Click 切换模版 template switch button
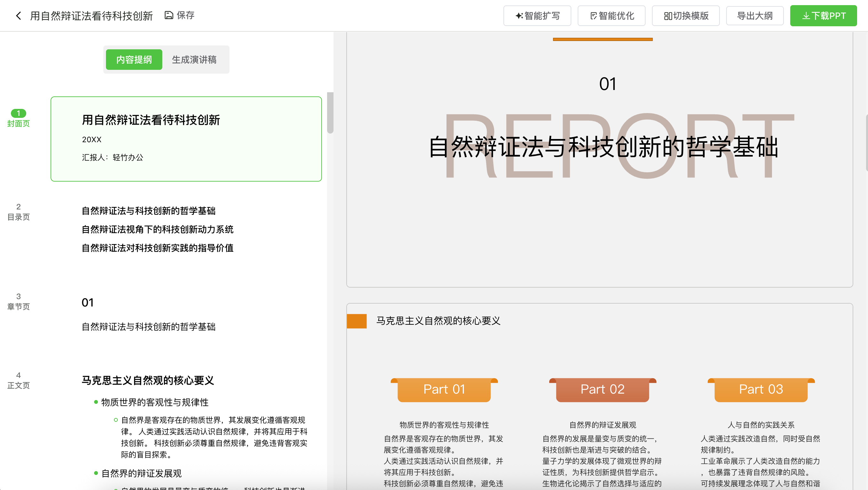Viewport: 868px width, 490px height. [x=686, y=16]
